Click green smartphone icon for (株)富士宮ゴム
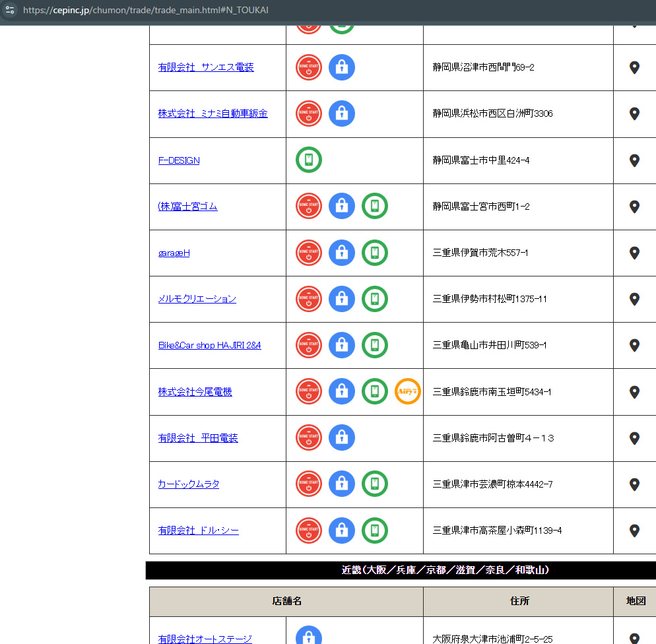 [375, 206]
